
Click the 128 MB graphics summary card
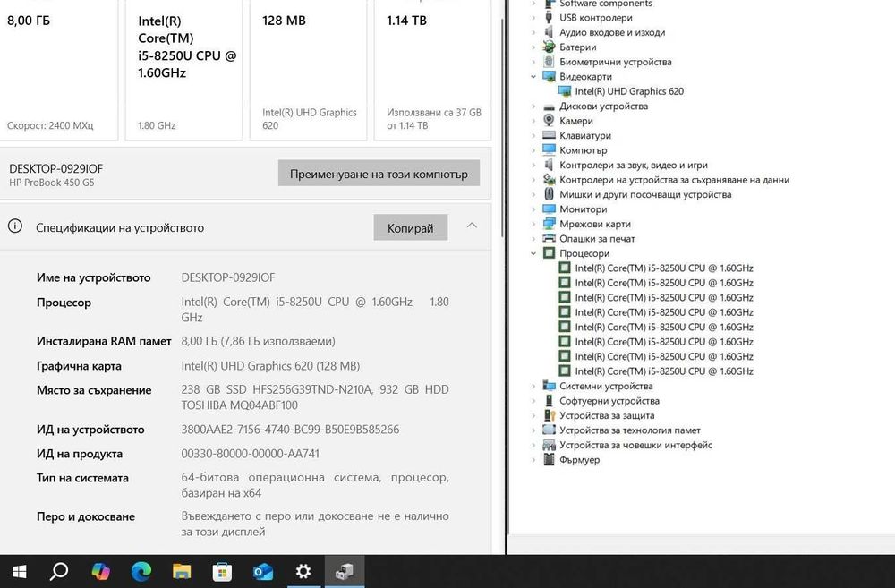point(308,70)
